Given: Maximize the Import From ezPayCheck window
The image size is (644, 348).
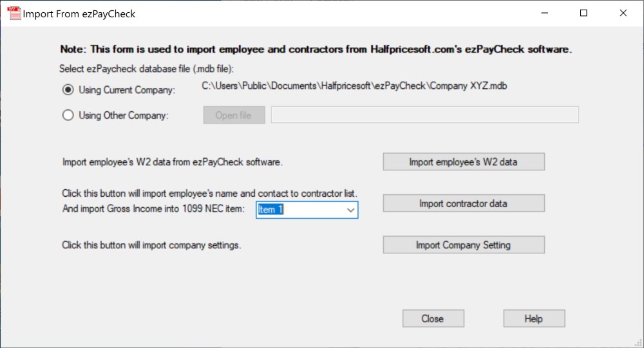Looking at the screenshot, I should (x=583, y=13).
